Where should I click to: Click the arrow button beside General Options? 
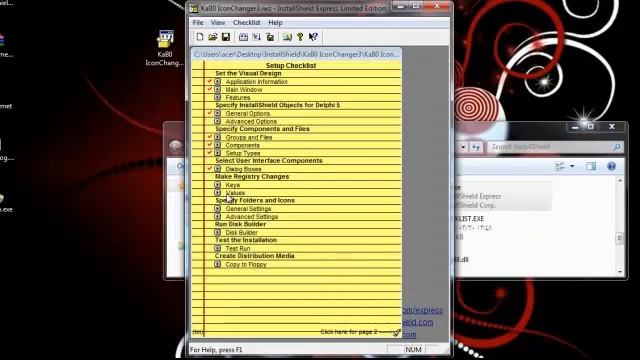[x=218, y=113]
